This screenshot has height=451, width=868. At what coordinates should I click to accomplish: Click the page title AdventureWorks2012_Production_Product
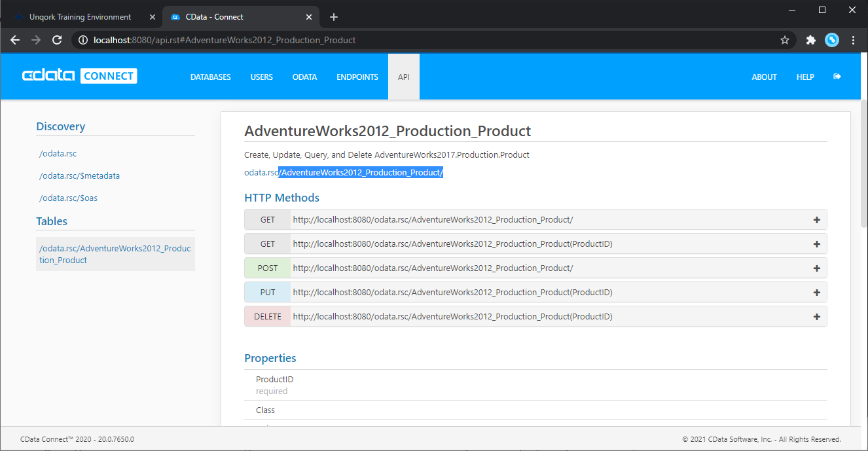click(388, 131)
